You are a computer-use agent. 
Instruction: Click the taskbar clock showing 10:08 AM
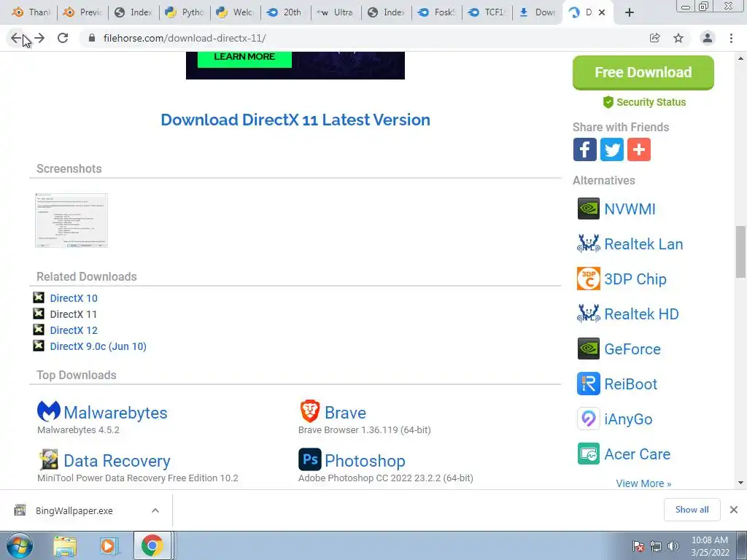(x=709, y=546)
